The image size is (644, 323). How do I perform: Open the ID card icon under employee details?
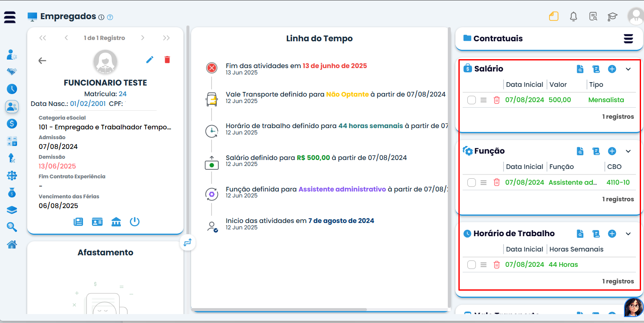[x=97, y=222]
